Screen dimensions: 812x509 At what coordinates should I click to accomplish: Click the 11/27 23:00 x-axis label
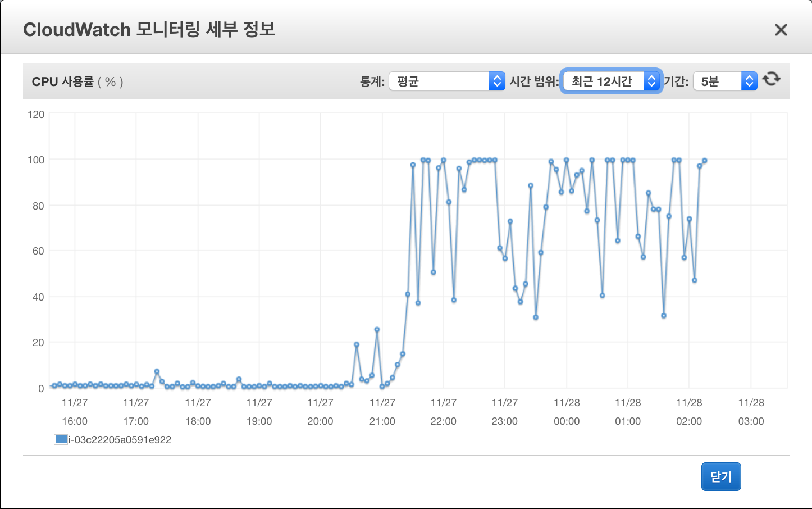504,412
